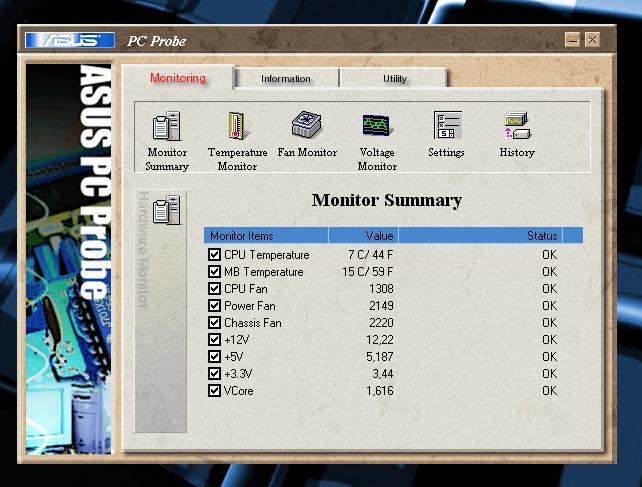This screenshot has width=642, height=487.
Task: Click the Status column header
Action: pos(480,236)
